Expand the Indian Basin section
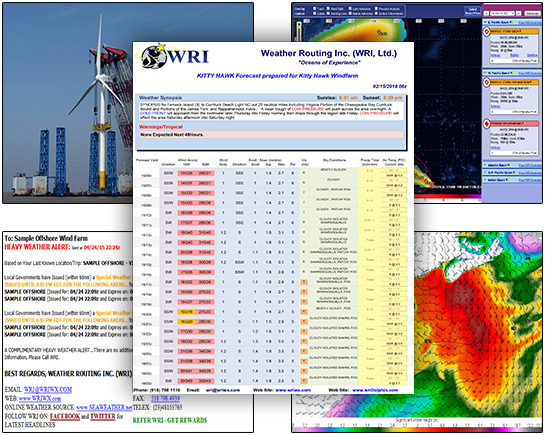Image resolution: width=545 pixels, height=435 pixels. click(x=485, y=180)
